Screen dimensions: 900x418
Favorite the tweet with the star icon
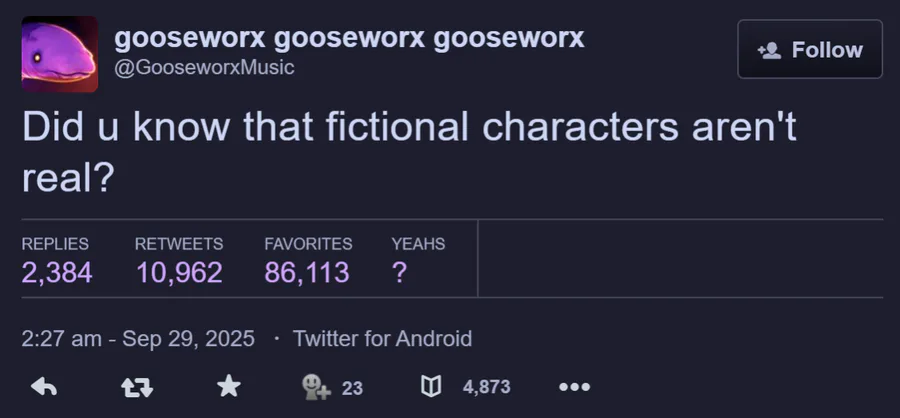click(x=229, y=387)
